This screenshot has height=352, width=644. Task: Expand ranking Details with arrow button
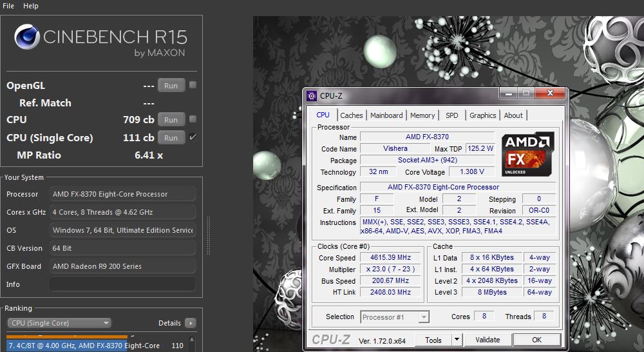[191, 323]
